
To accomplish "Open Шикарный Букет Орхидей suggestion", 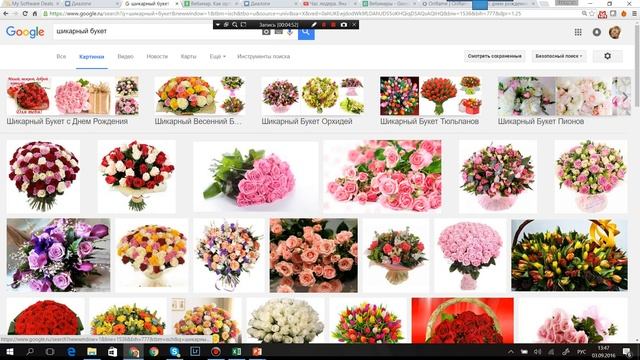I will [x=313, y=100].
